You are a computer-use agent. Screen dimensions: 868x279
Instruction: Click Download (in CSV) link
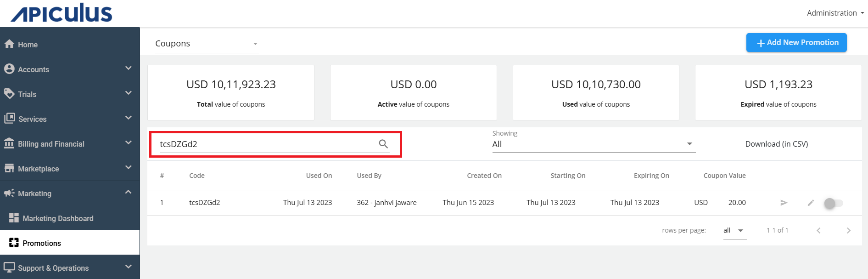776,144
